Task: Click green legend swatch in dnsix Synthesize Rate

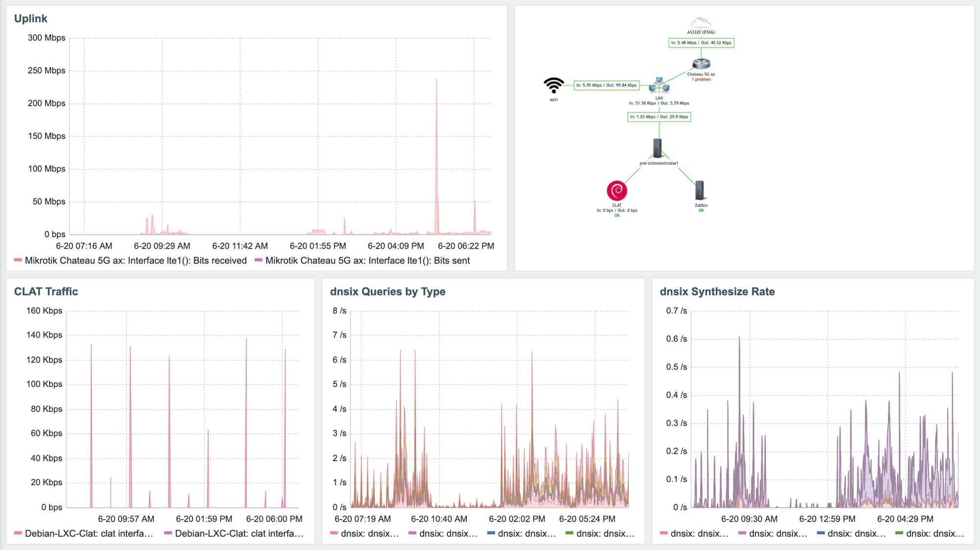Action: [899, 533]
